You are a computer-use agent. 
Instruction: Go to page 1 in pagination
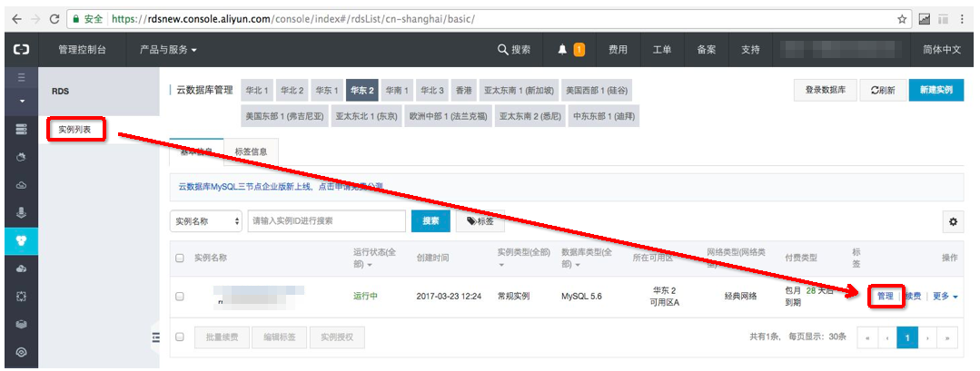tap(906, 338)
